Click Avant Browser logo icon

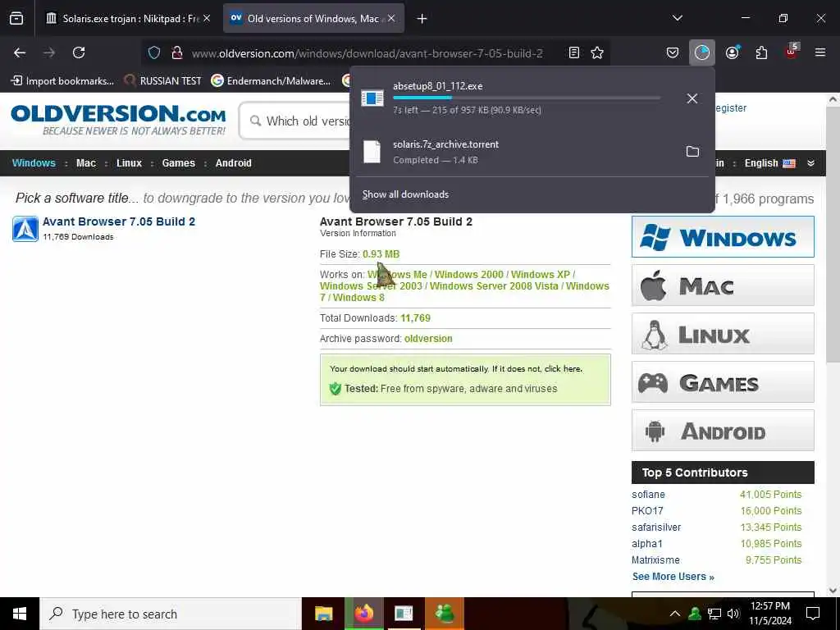click(x=25, y=229)
